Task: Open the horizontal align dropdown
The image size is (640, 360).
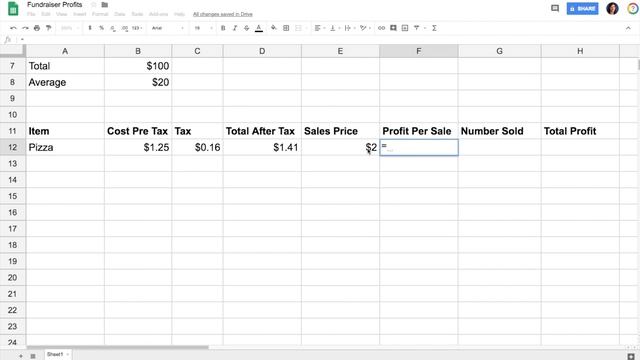Action: pyautogui.click(x=319, y=28)
